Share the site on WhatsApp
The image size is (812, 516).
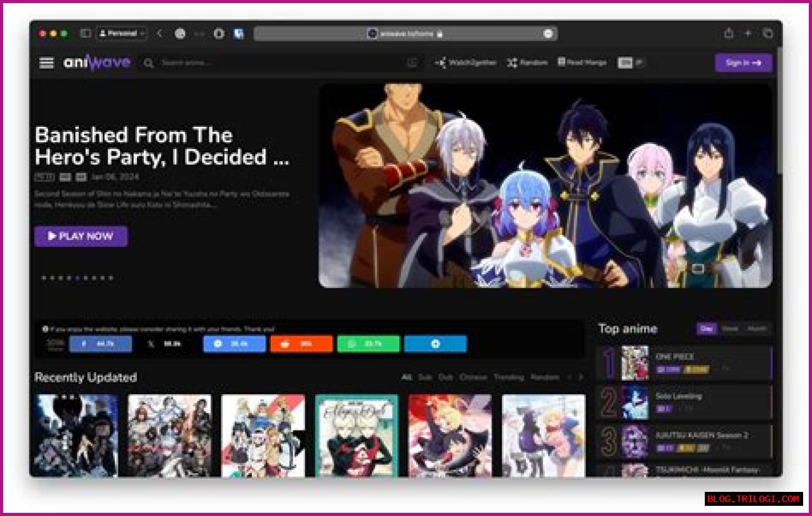(x=369, y=344)
